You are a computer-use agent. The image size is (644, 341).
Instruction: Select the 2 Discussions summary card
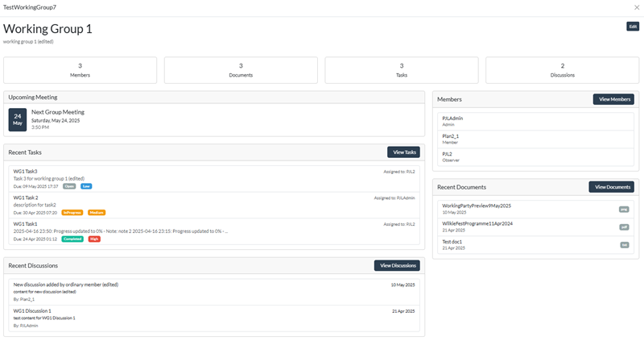click(562, 70)
